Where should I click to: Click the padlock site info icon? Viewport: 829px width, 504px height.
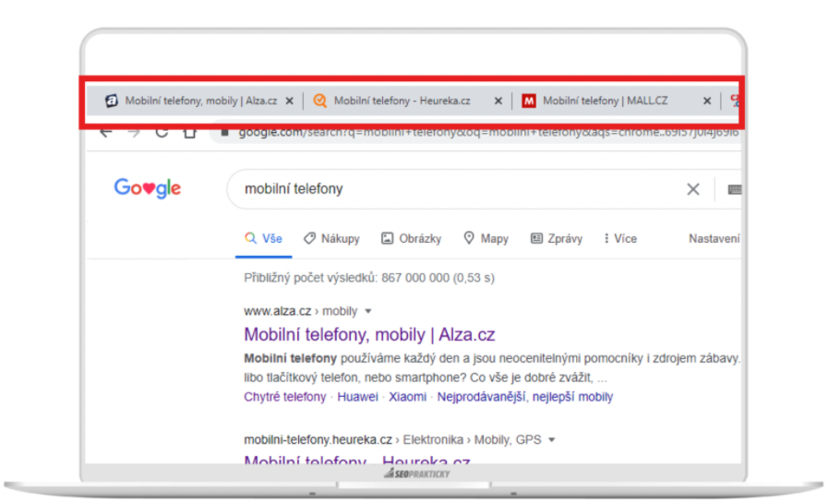point(224,133)
